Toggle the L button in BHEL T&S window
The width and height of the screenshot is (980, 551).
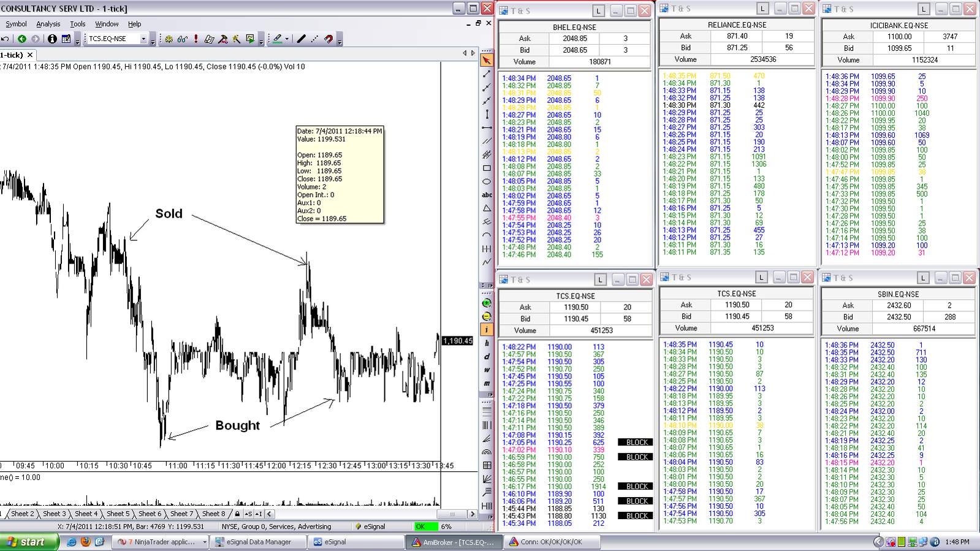pyautogui.click(x=599, y=11)
